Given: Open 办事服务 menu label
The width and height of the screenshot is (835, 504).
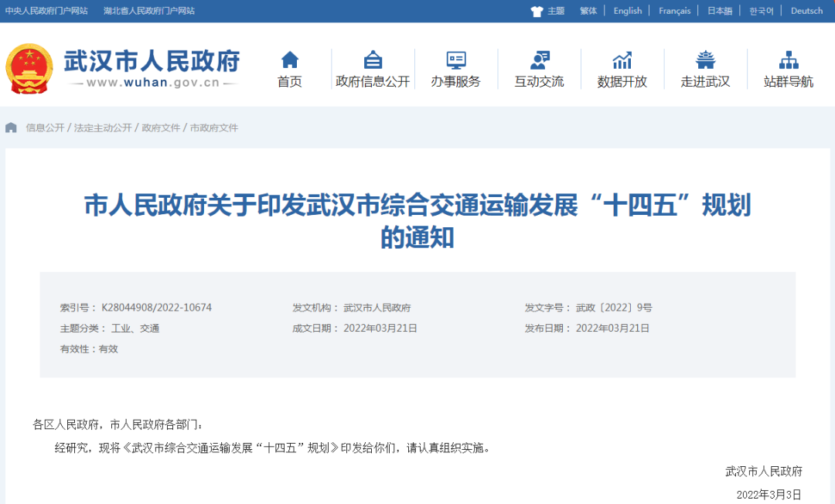Looking at the screenshot, I should [456, 81].
